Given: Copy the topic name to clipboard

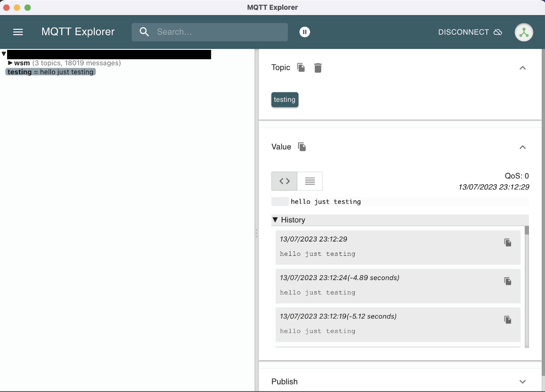Looking at the screenshot, I should [x=301, y=68].
